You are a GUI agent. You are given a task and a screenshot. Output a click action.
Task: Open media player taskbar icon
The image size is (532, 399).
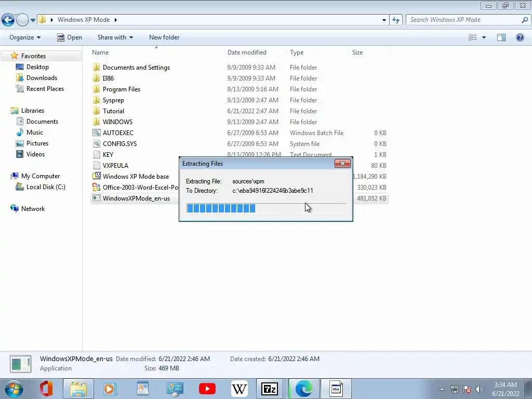tap(110, 389)
